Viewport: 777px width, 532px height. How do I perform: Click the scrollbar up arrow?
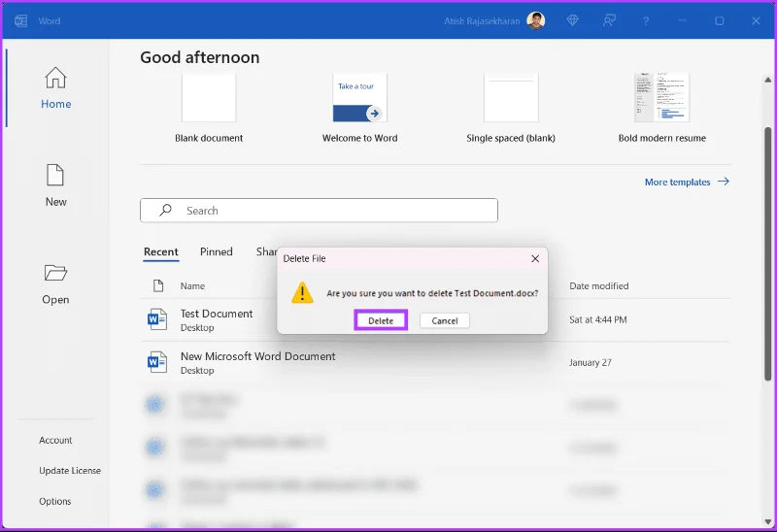point(767,80)
